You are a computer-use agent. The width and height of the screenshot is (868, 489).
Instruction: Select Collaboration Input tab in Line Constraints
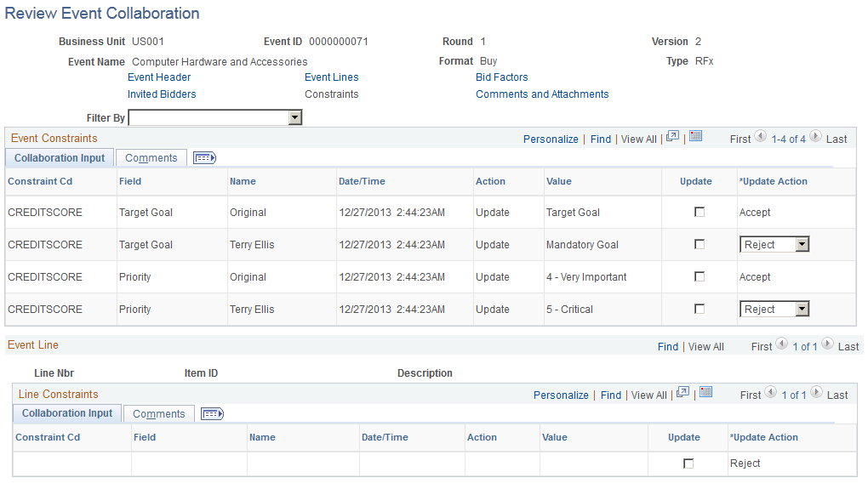pyautogui.click(x=67, y=413)
